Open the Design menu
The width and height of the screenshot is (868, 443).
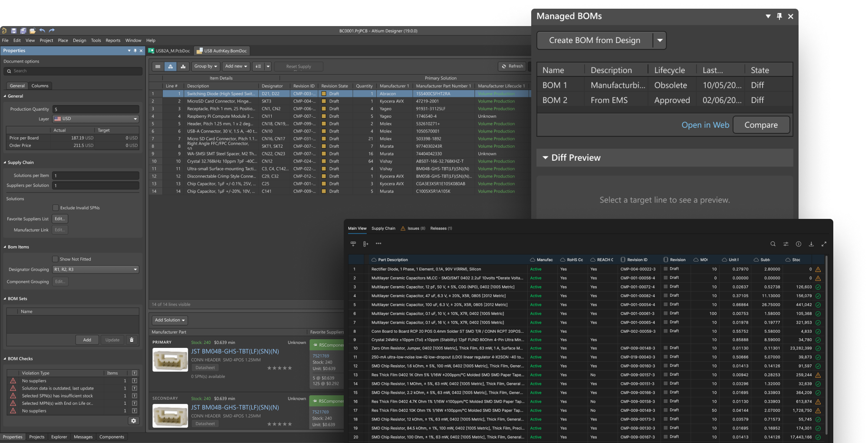tap(79, 40)
